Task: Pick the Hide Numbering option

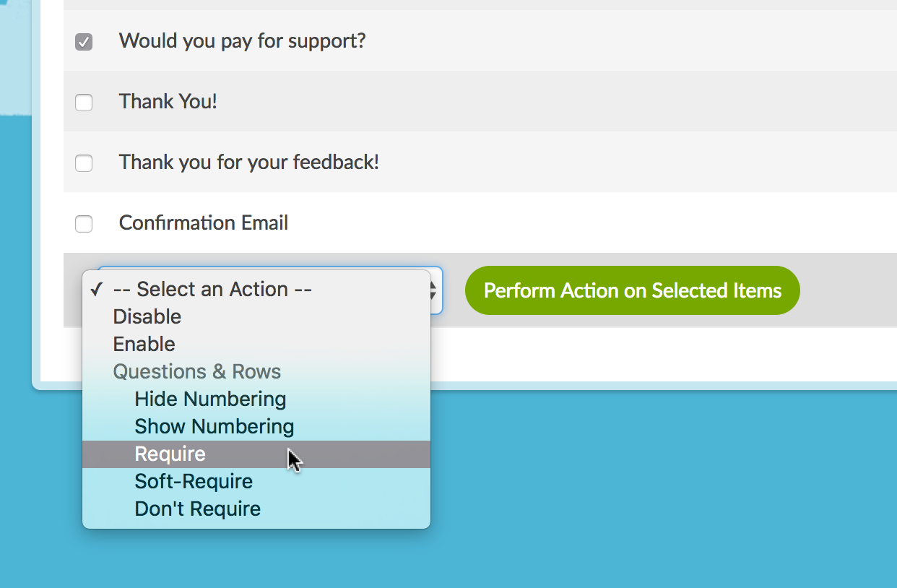Action: (210, 399)
